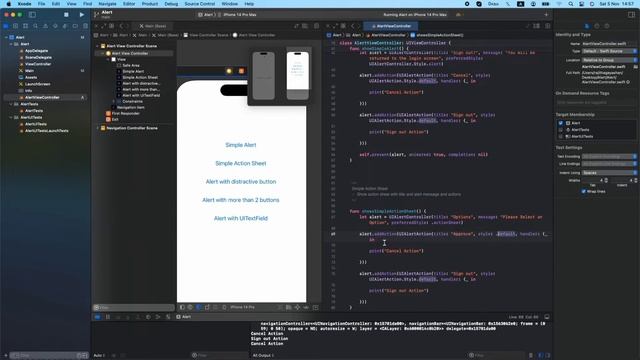The height and width of the screenshot is (360, 640).
Task: Click the Add Editor icon in code pane
Action: pyautogui.click(x=548, y=26)
